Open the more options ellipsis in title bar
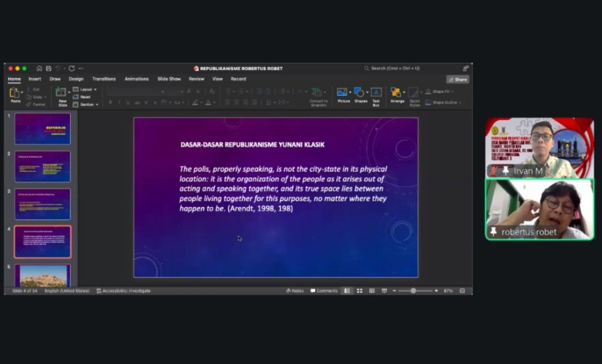Image resolution: width=602 pixels, height=364 pixels. click(x=81, y=68)
